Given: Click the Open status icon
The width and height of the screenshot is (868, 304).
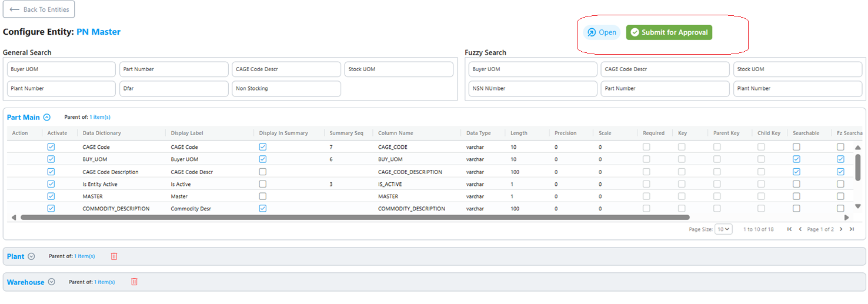Looking at the screenshot, I should [x=592, y=32].
